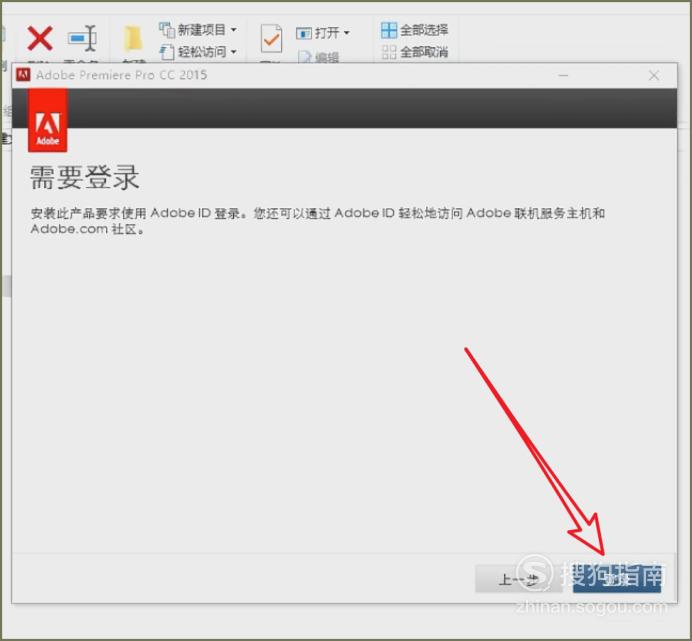Click the properties checkmark icon in Explorer
This screenshot has height=641, width=692.
(271, 39)
